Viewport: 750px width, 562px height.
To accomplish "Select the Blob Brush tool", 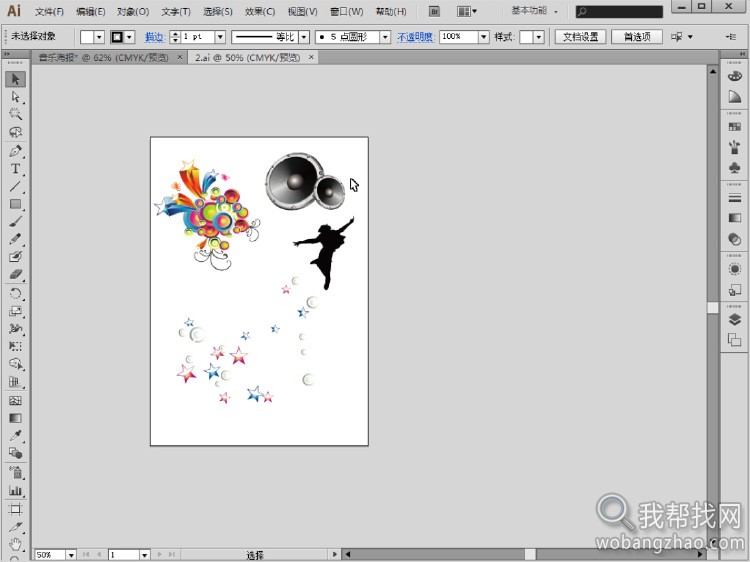I will [15, 257].
